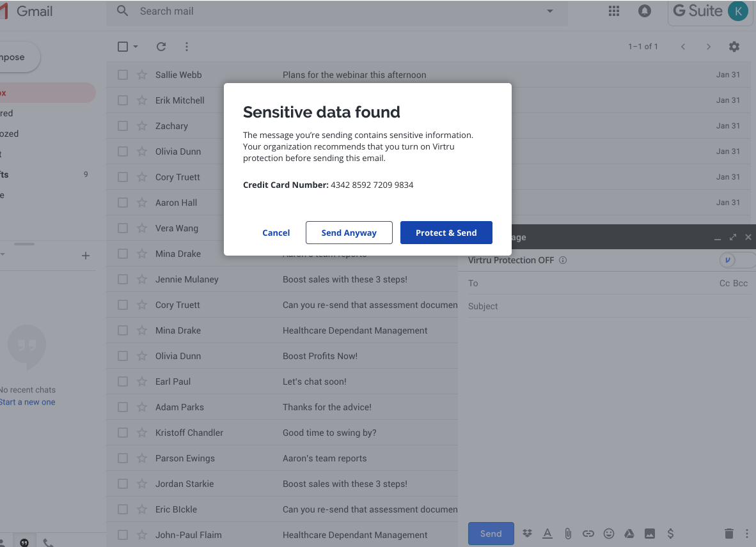Refresh the inbox
This screenshot has width=756, height=547.
coord(161,47)
